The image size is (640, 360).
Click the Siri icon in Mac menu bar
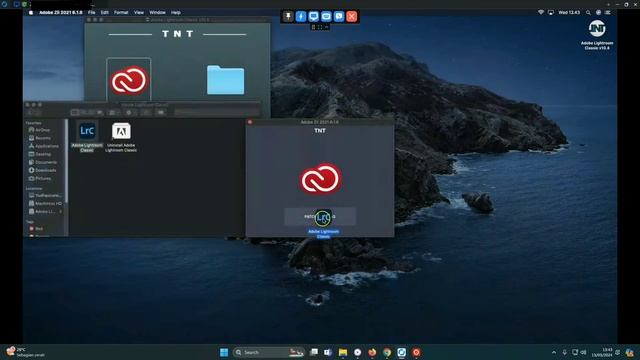[598, 13]
